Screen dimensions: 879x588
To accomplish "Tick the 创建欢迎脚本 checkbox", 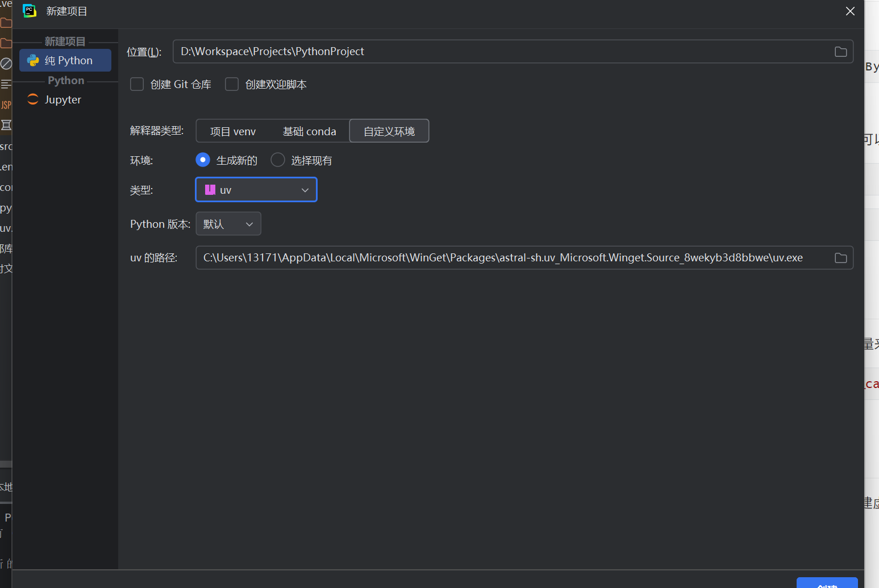I will 232,85.
